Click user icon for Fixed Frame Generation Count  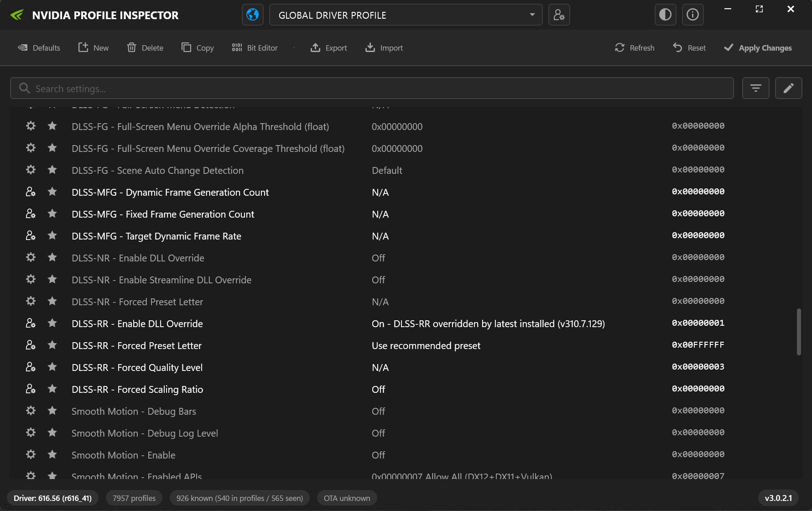(31, 214)
